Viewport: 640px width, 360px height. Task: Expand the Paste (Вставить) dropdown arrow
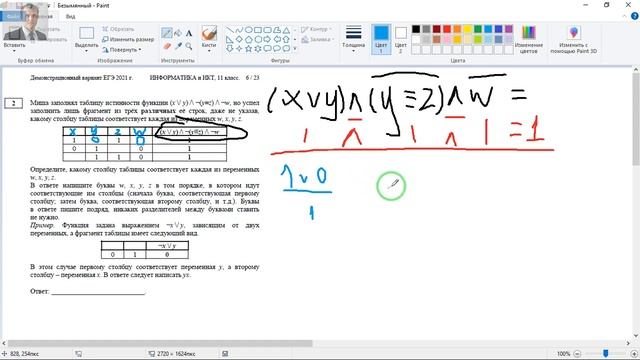14,51
